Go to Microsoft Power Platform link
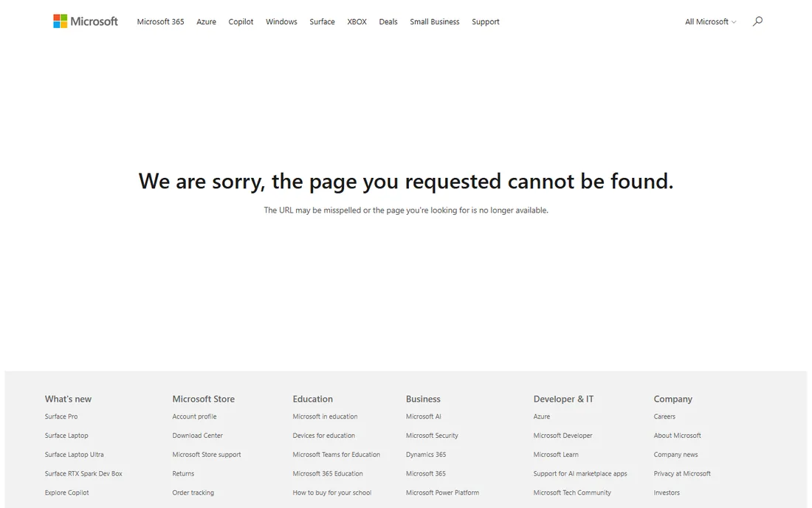The height and width of the screenshot is (508, 812). pyautogui.click(x=442, y=492)
